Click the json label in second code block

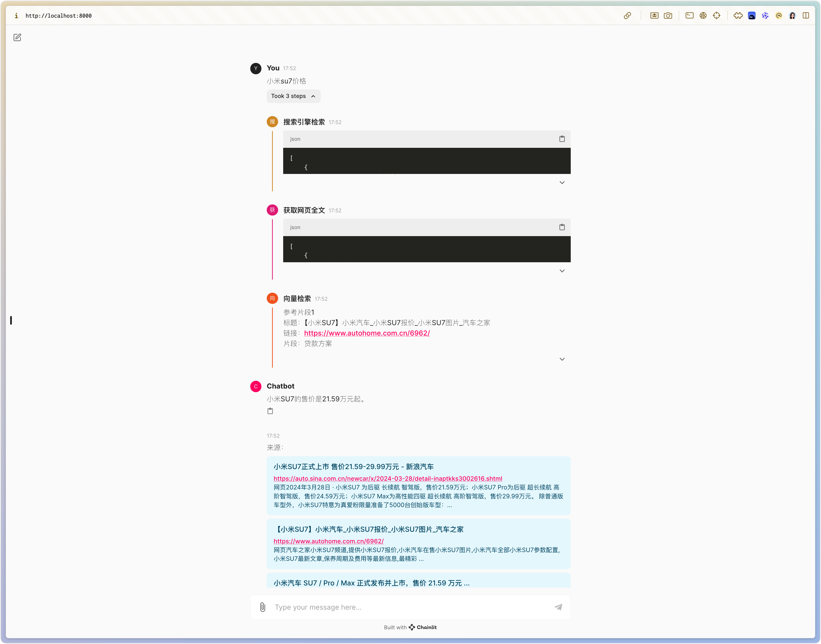click(295, 227)
